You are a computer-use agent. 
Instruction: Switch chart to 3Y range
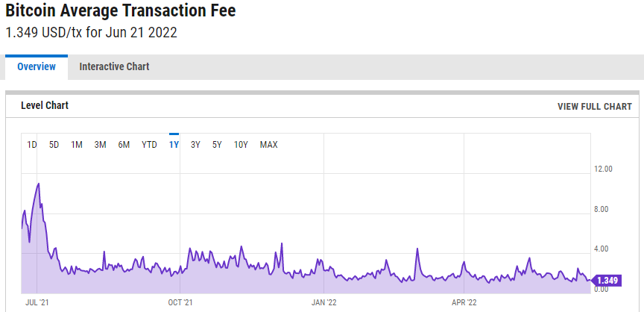coord(195,145)
